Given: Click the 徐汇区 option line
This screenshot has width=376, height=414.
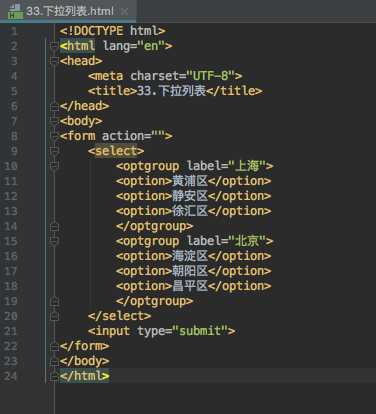Looking at the screenshot, I should [x=194, y=211].
